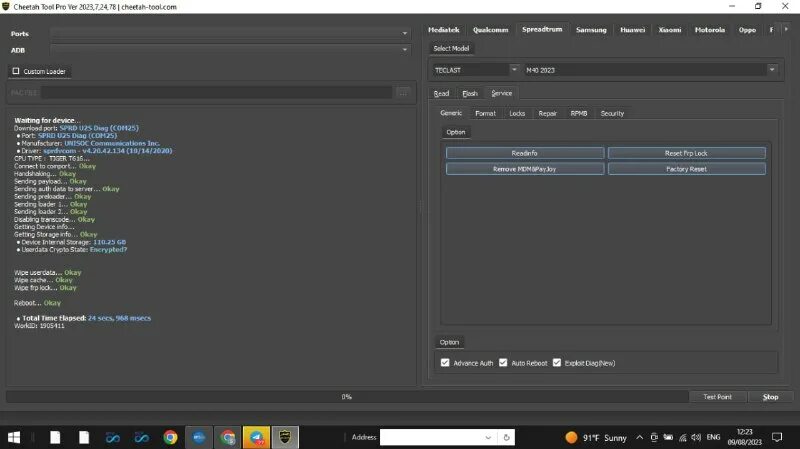Click the battery icon in system tray

[668, 437]
